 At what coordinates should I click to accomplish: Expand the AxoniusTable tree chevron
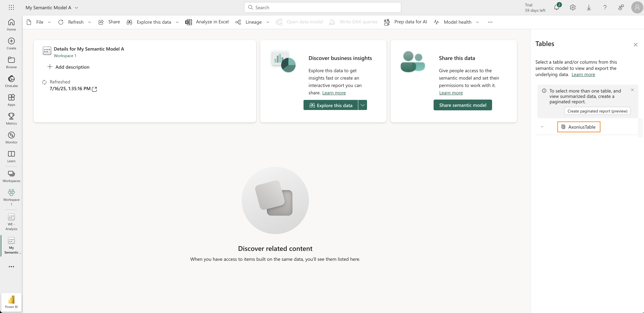point(542,127)
